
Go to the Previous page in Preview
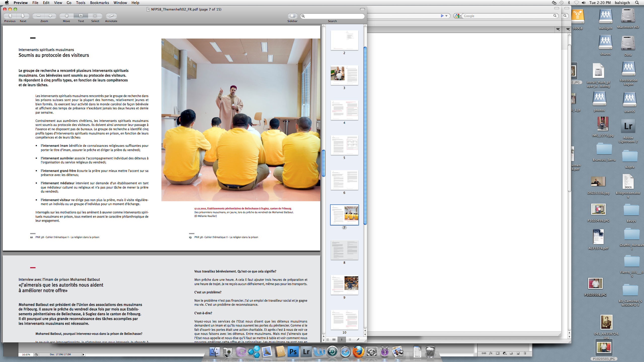[10, 16]
